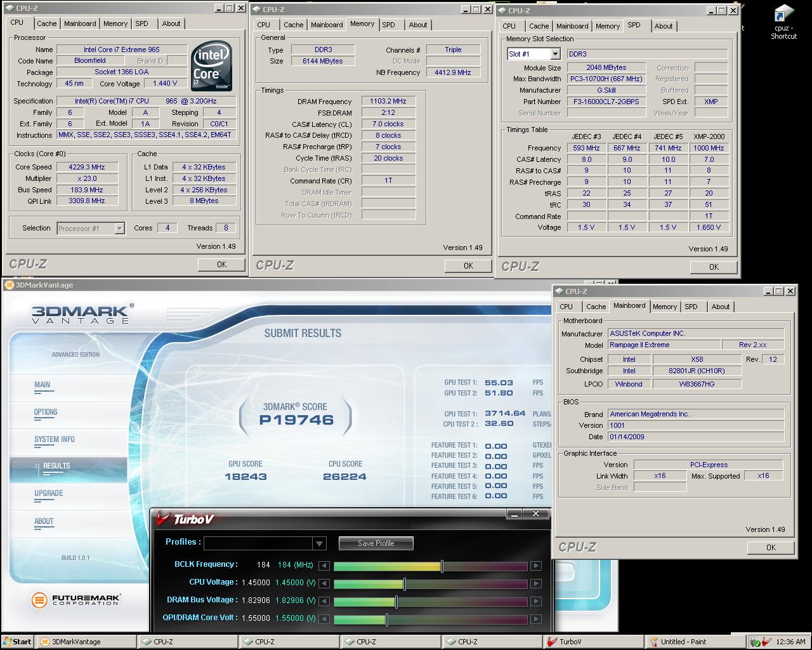Click OK in the Mainboard CPU-Z window
This screenshot has height=650, width=812.
point(771,548)
